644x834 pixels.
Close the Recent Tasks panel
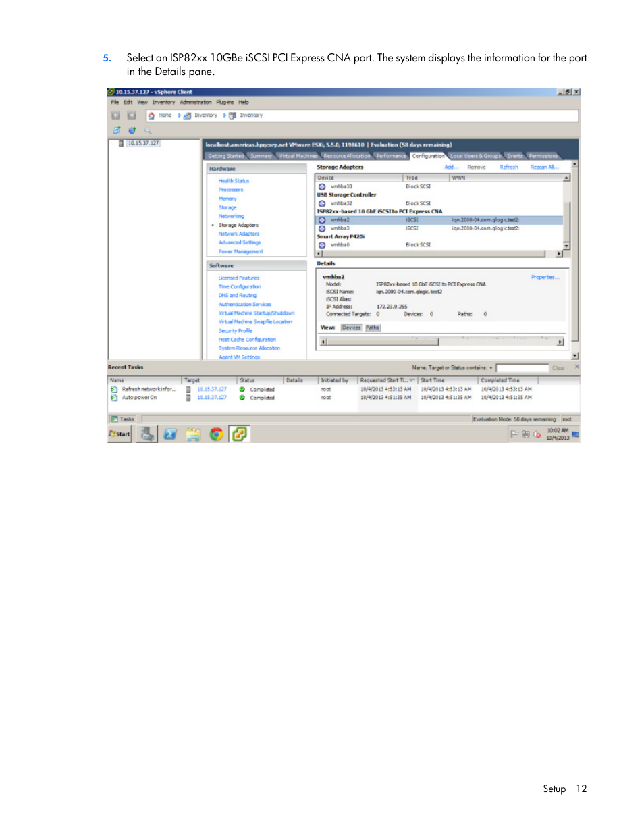576,367
